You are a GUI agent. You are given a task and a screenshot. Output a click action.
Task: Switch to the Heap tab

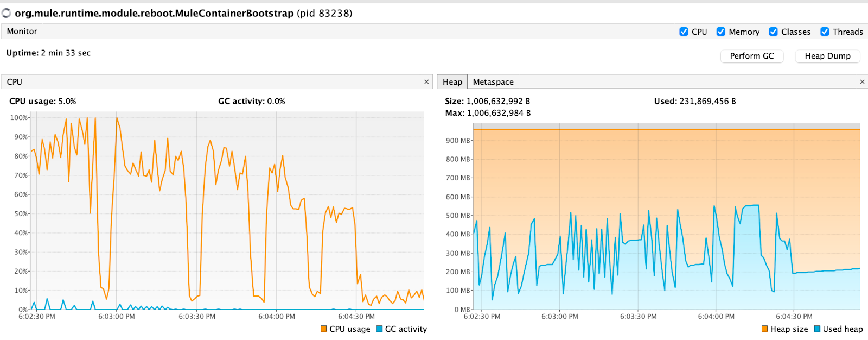tap(452, 82)
